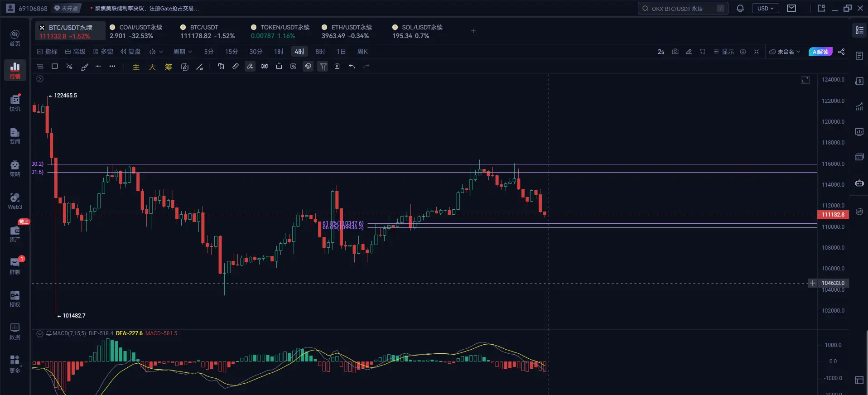Expand the 周期 period dropdown
The width and height of the screenshot is (868, 395).
pos(183,52)
